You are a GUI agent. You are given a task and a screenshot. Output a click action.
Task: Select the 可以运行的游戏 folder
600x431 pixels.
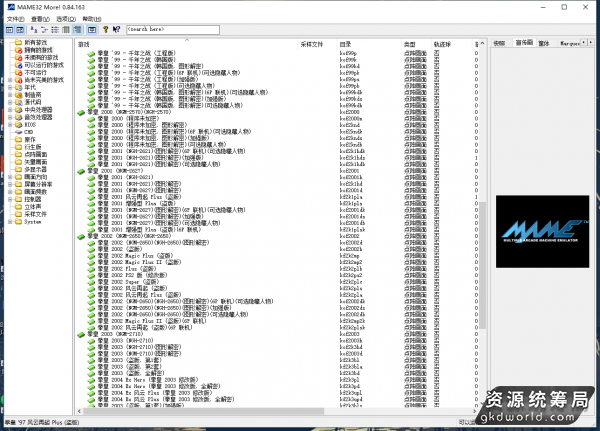[x=44, y=65]
